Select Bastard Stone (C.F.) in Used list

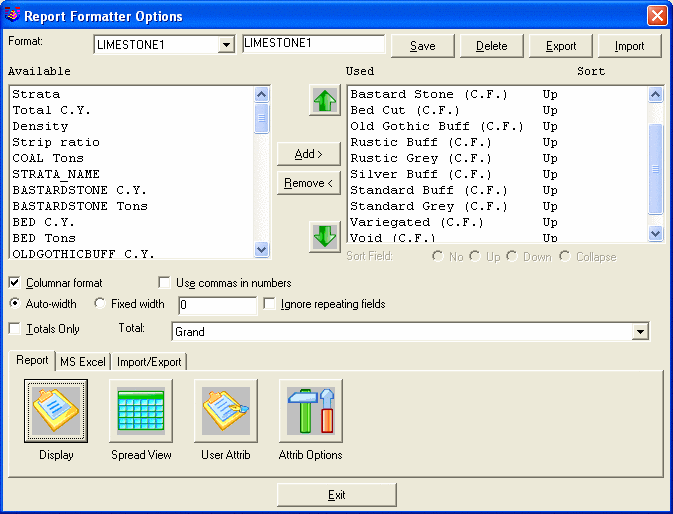497,94
